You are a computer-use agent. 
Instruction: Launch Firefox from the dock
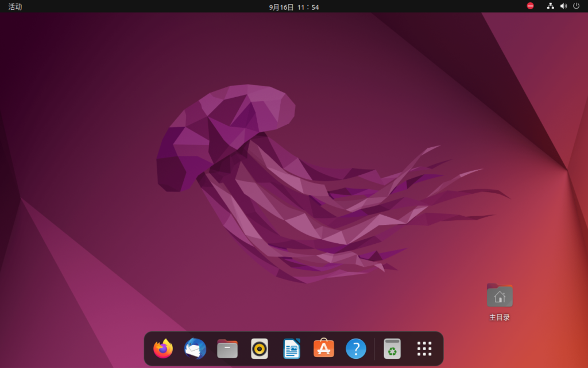tap(163, 348)
